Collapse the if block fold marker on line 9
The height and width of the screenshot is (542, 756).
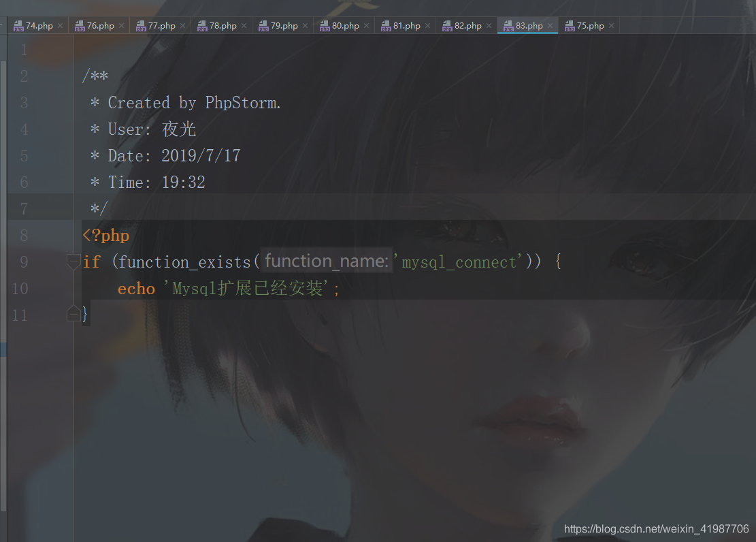pyautogui.click(x=73, y=262)
